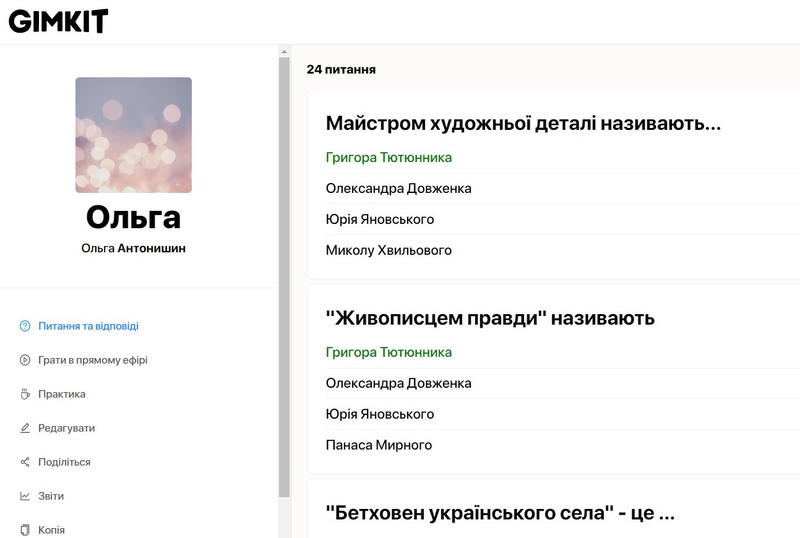800x538 pixels.
Task: Click green answer Григора Тютюнника in first question
Action: [x=389, y=158]
